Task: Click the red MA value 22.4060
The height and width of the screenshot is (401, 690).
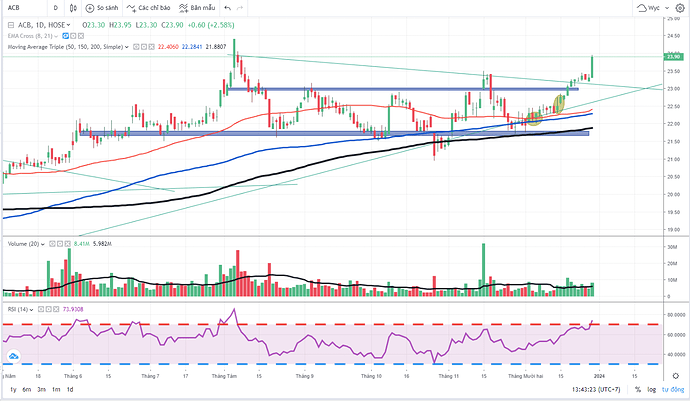Action: coord(168,47)
